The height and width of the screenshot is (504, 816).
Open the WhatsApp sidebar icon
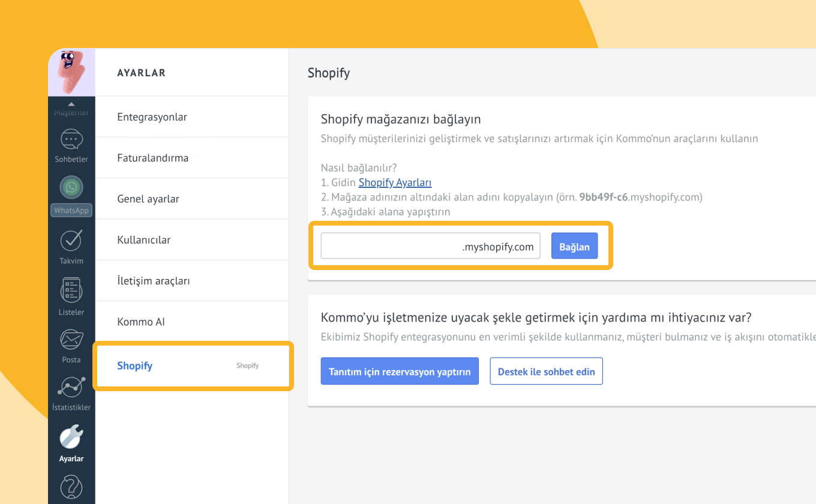pyautogui.click(x=71, y=188)
